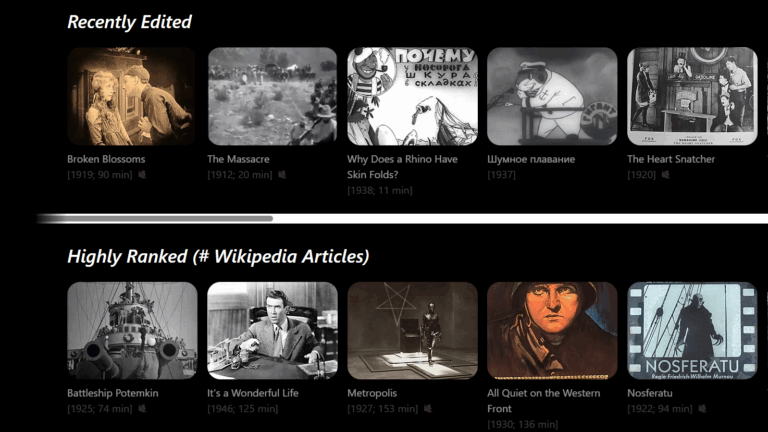The image size is (768, 432).
Task: Click the Why Does a Rhino Have Skin Folds? title
Action: 402,167
